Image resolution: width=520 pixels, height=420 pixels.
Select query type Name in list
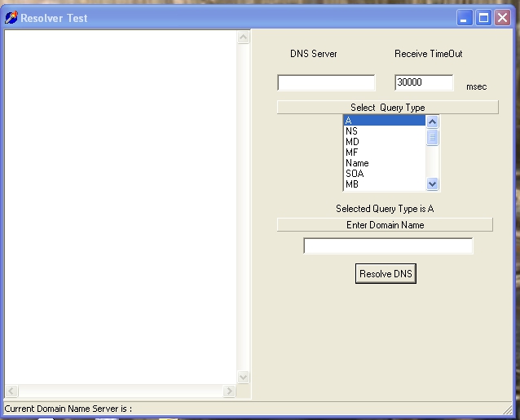click(x=385, y=163)
